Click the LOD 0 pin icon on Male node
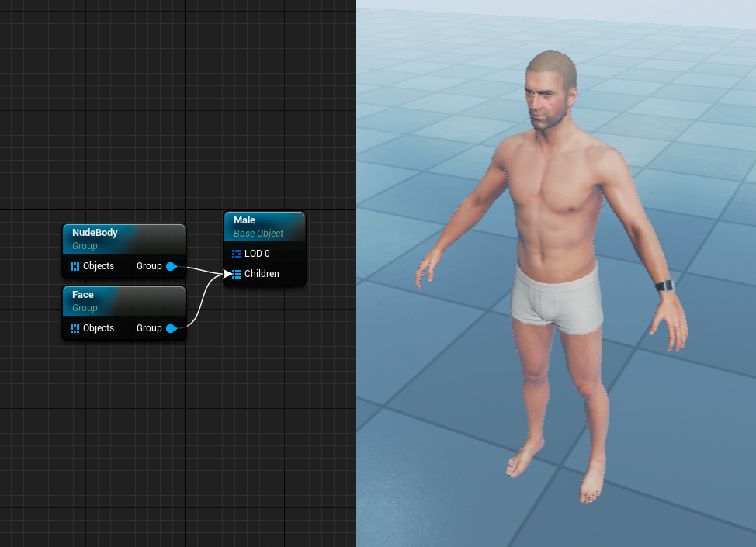756x547 pixels. (236, 254)
